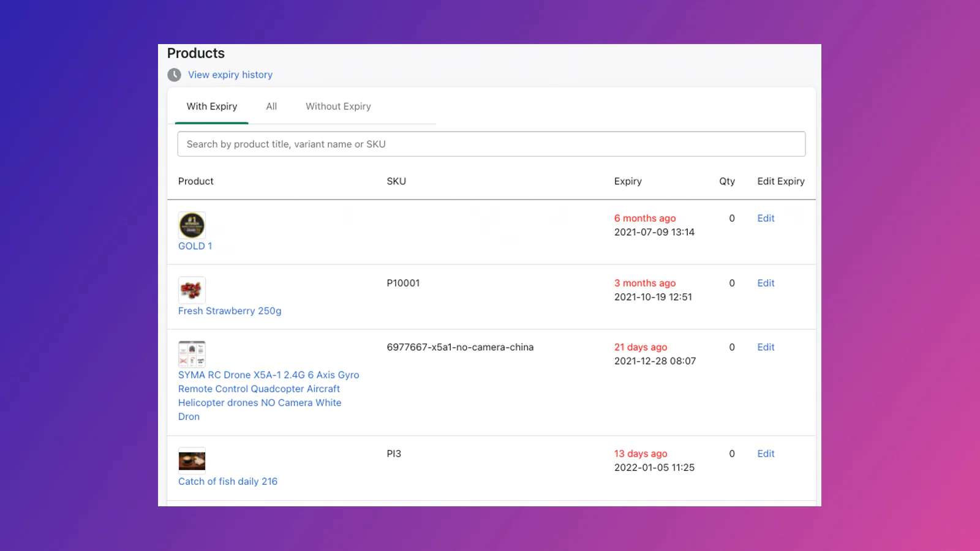Click the Catch of fish thumbnail
This screenshot has height=551, width=980.
192,460
